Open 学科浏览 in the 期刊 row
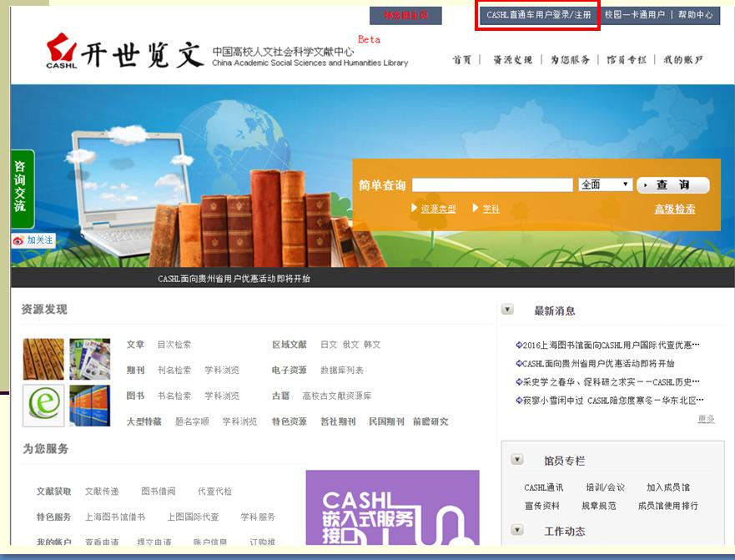 point(222,370)
